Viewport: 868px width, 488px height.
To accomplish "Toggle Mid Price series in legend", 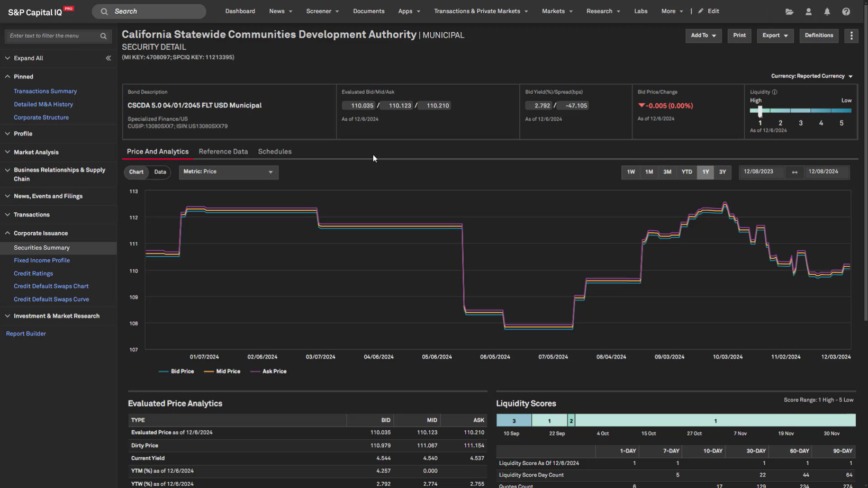I will click(222, 372).
